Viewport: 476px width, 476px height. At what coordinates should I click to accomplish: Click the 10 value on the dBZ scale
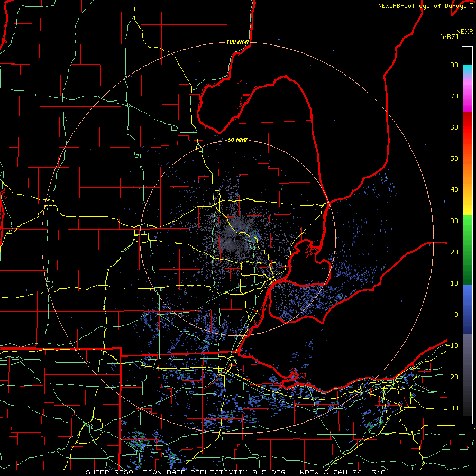(454, 283)
